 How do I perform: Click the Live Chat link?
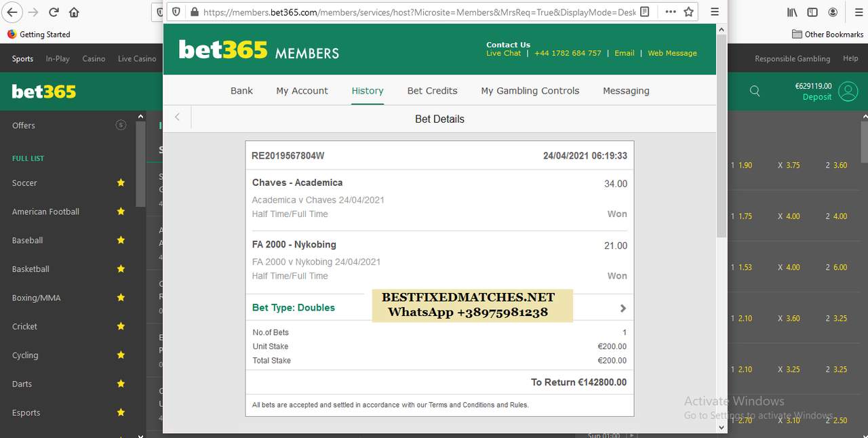pyautogui.click(x=504, y=53)
